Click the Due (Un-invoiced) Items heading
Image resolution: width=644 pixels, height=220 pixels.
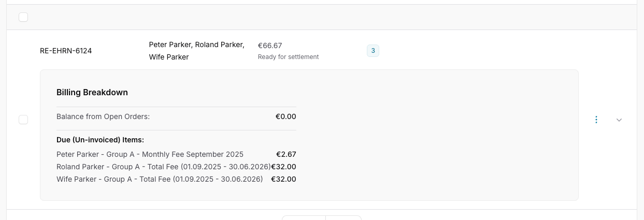point(100,140)
